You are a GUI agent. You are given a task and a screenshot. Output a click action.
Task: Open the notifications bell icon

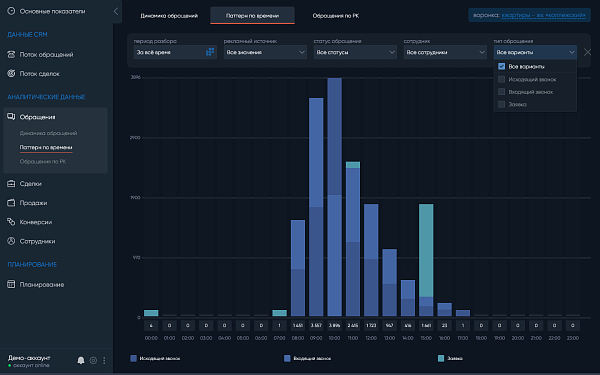81,360
